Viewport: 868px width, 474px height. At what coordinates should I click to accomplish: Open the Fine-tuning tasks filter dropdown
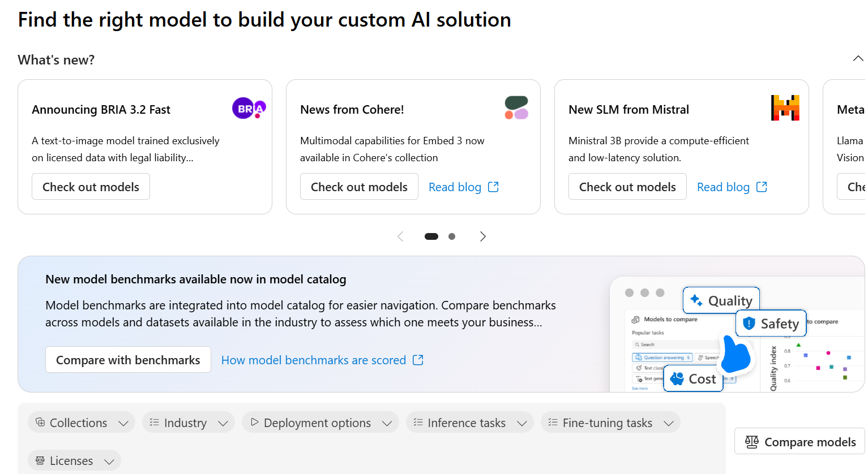tap(610, 423)
